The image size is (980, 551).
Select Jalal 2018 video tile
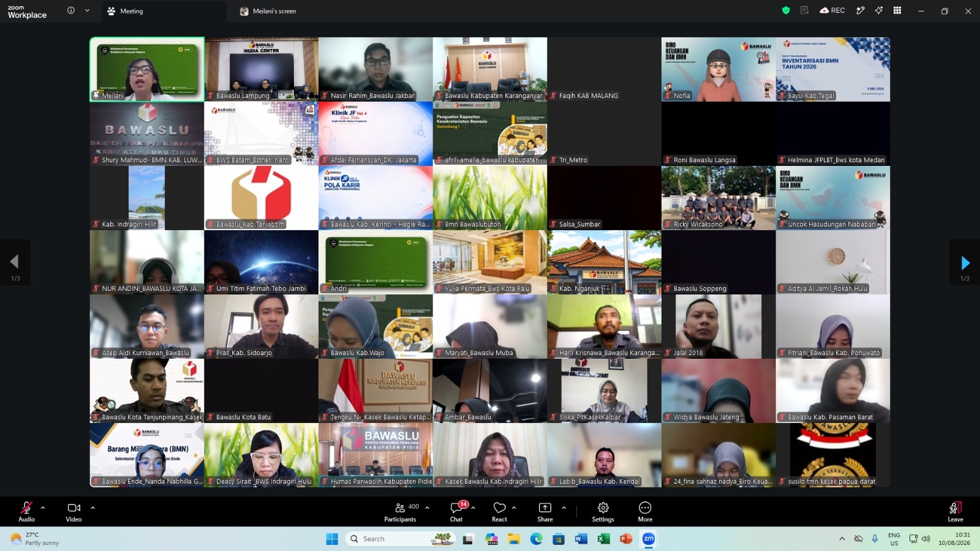(x=718, y=326)
